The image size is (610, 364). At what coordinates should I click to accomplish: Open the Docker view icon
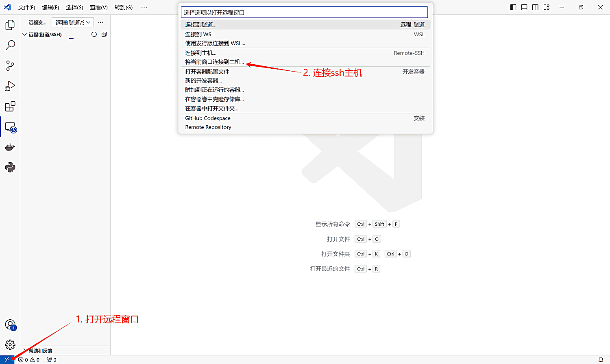click(10, 147)
